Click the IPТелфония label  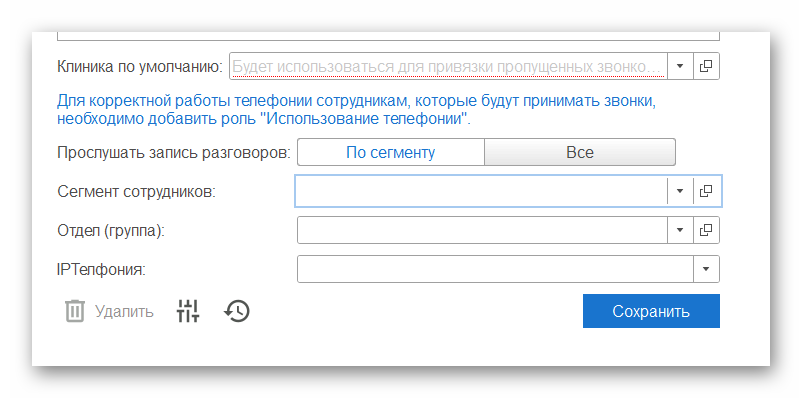click(x=101, y=269)
